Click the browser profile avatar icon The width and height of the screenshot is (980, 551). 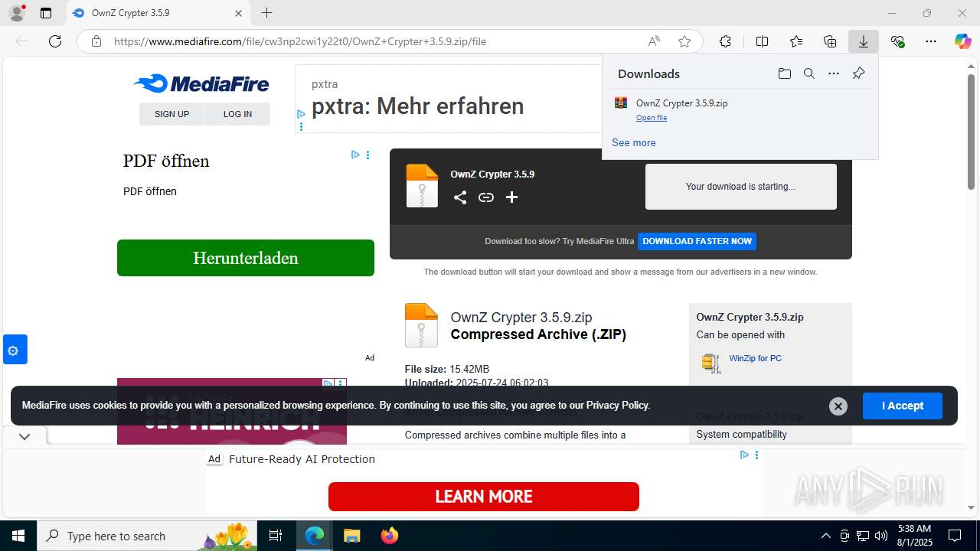[x=16, y=13]
